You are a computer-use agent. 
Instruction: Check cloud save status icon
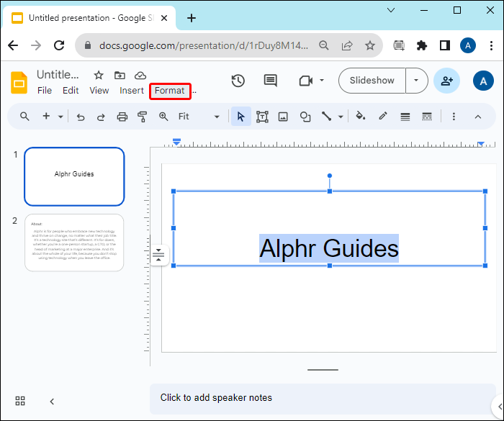140,76
